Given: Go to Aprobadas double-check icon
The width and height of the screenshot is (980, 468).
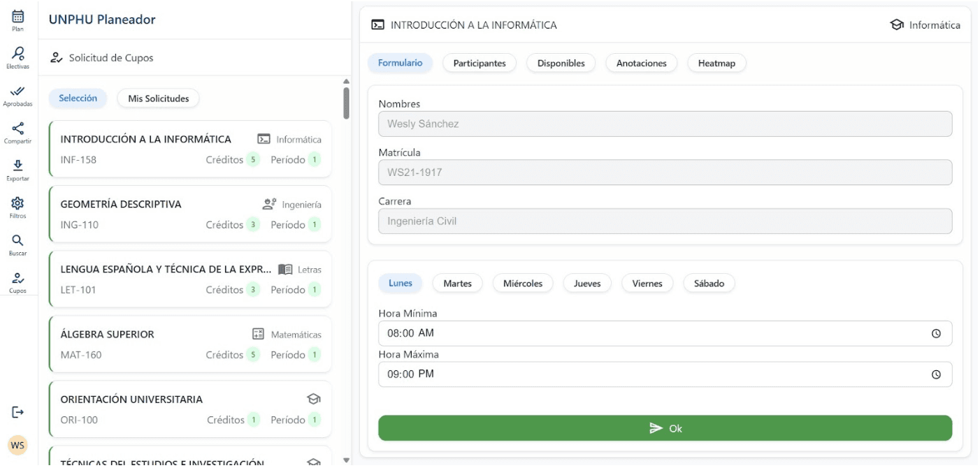Looking at the screenshot, I should pos(17,91).
